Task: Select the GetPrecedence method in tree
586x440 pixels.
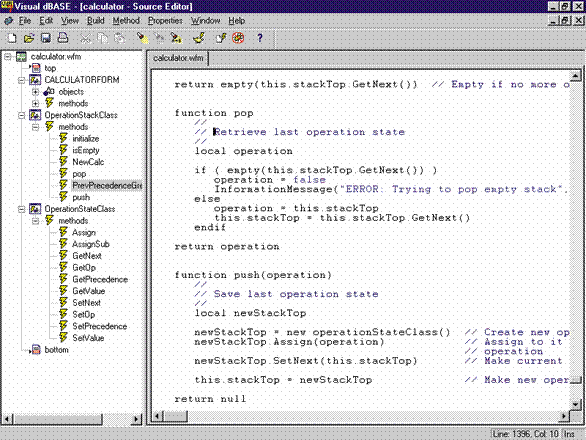Action: point(100,279)
